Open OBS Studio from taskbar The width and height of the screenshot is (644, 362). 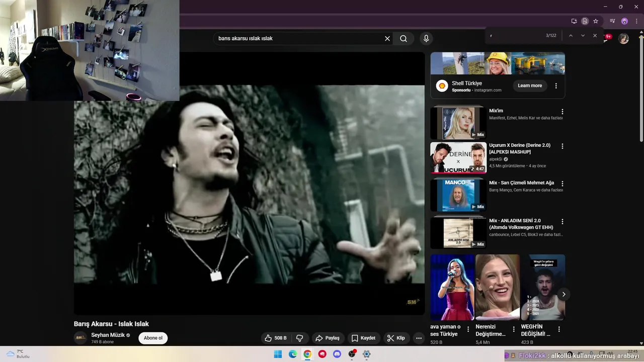(352, 354)
